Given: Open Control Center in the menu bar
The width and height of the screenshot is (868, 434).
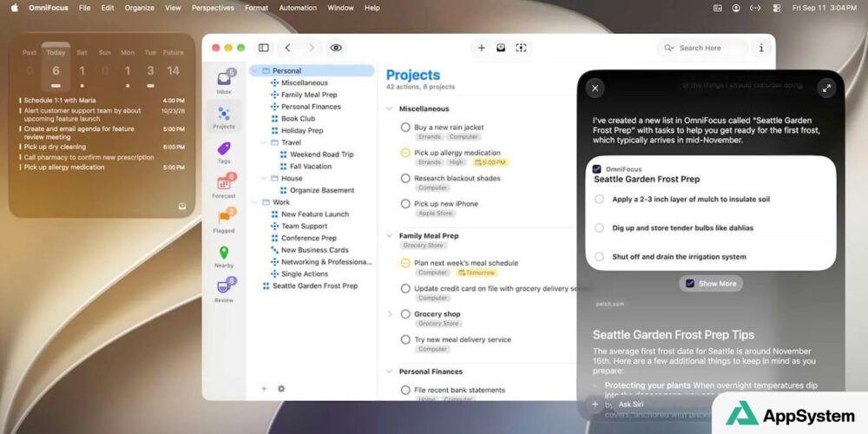Looking at the screenshot, I should [776, 8].
